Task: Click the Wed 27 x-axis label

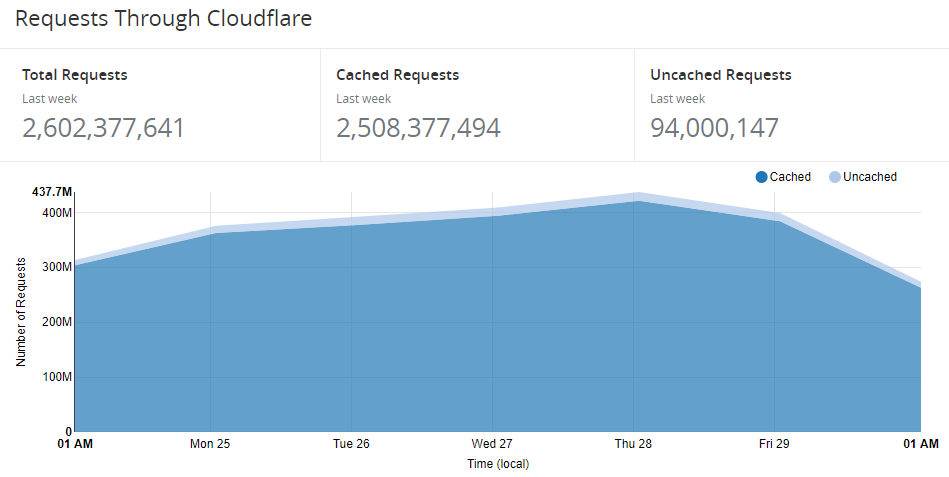Action: point(492,443)
